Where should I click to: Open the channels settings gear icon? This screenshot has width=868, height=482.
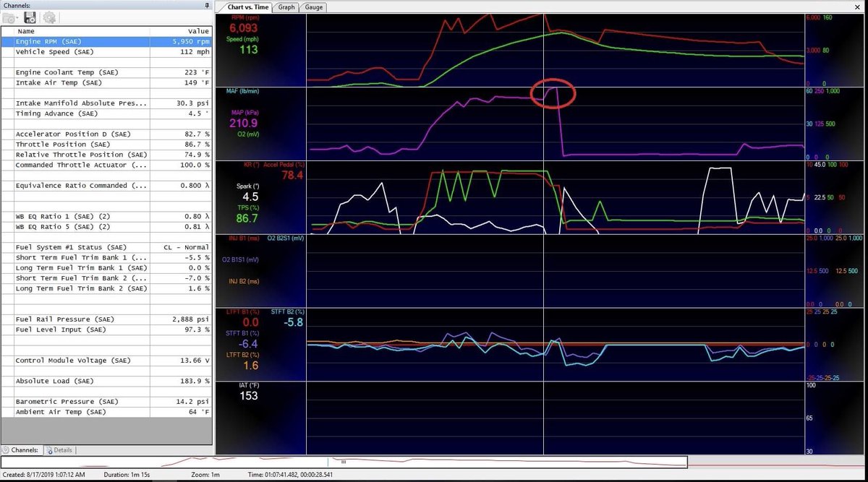click(49, 17)
